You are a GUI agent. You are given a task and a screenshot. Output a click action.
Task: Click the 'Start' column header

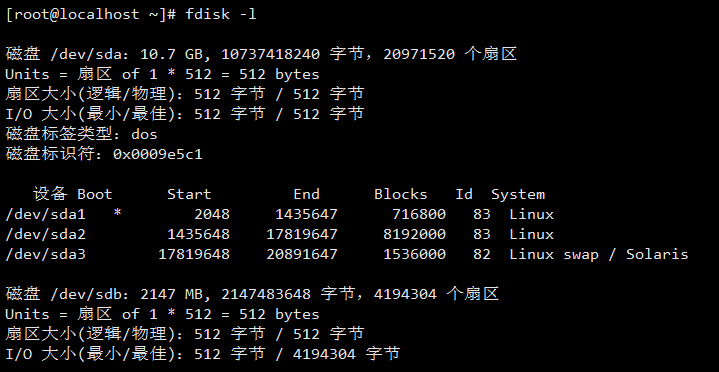(x=189, y=194)
